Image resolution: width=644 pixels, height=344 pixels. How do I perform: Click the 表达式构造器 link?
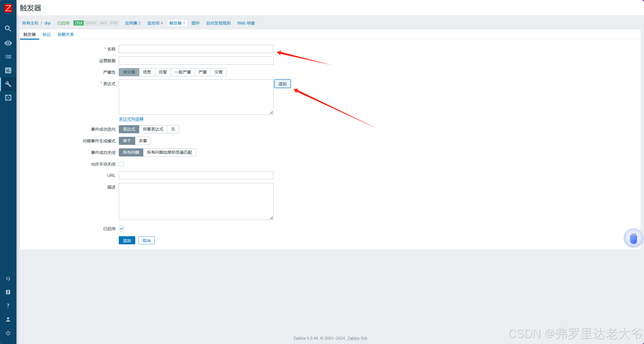tap(131, 119)
